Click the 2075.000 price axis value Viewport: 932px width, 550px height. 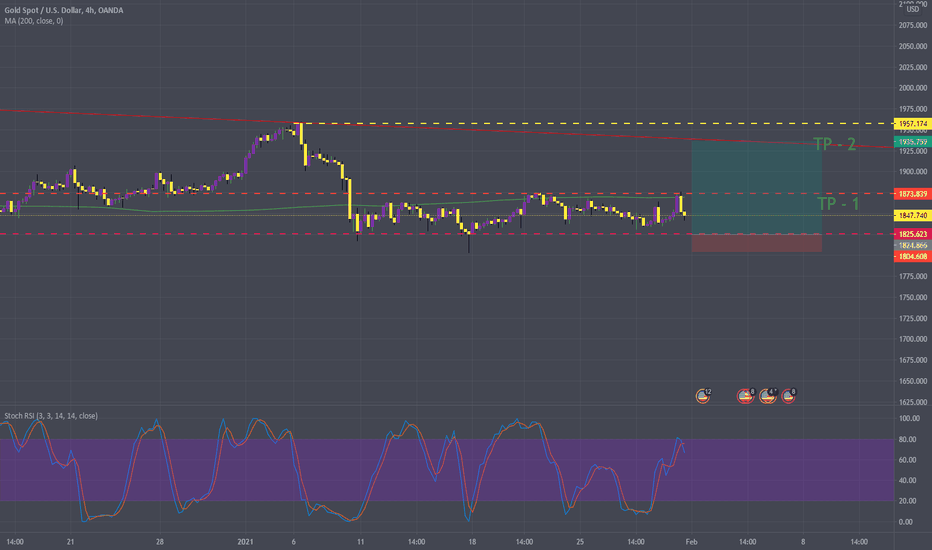912,26
